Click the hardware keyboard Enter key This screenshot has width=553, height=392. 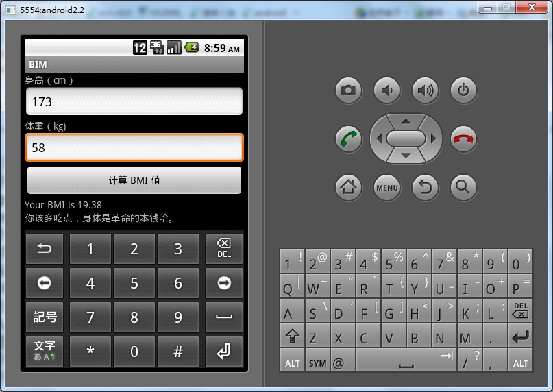point(521,336)
